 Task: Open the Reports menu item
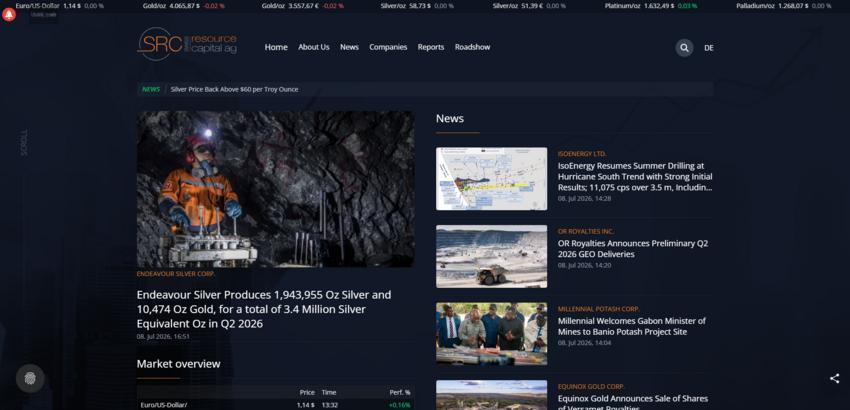431,47
